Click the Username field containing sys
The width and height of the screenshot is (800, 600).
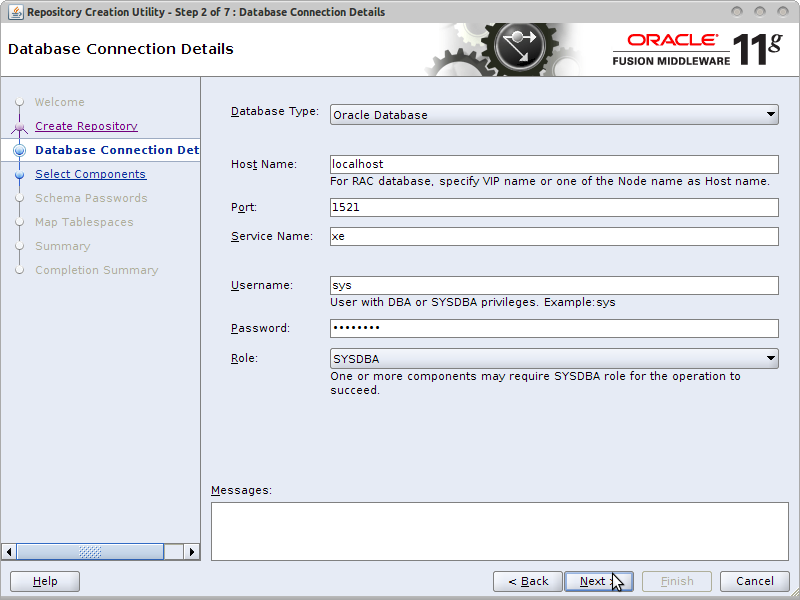point(554,285)
